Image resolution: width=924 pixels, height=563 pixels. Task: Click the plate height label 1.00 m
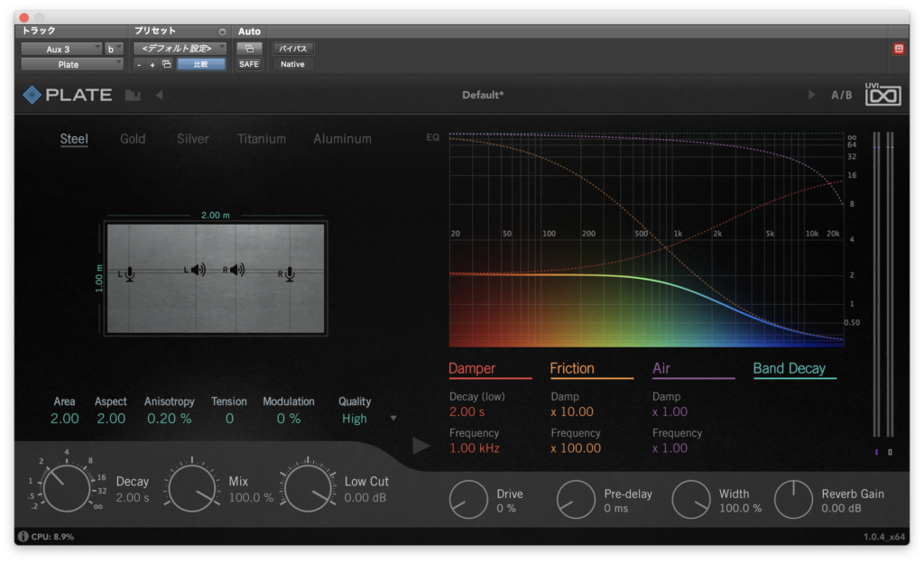[x=99, y=278]
